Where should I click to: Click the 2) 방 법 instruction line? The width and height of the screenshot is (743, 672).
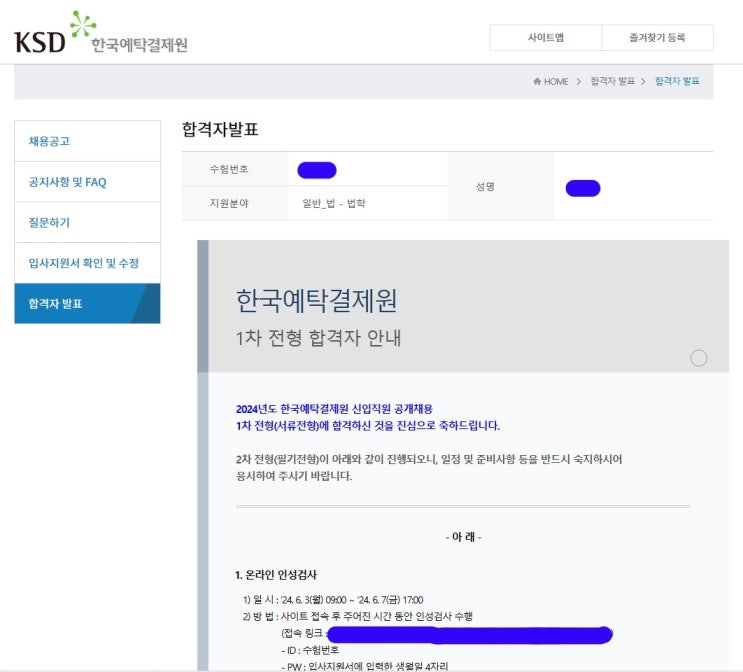tap(358, 617)
